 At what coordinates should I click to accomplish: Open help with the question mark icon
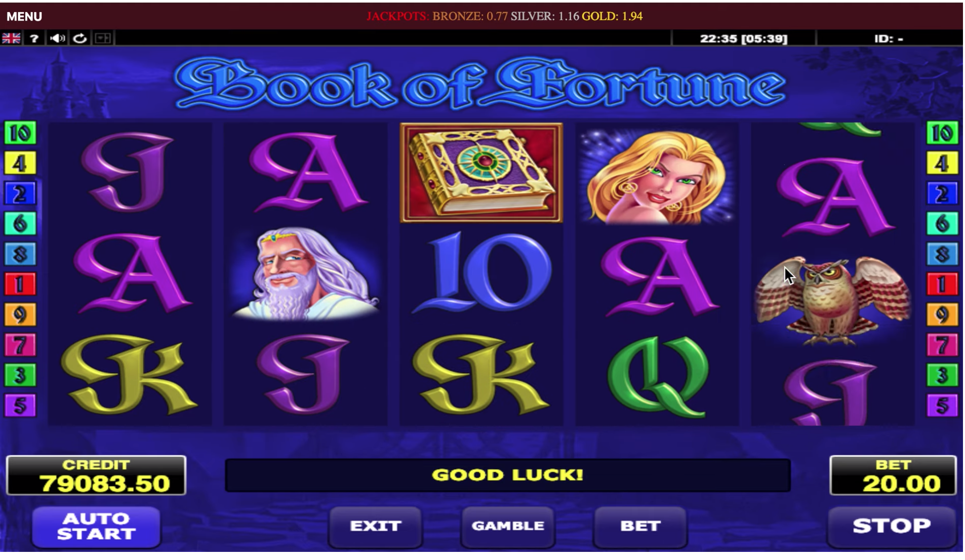34,38
